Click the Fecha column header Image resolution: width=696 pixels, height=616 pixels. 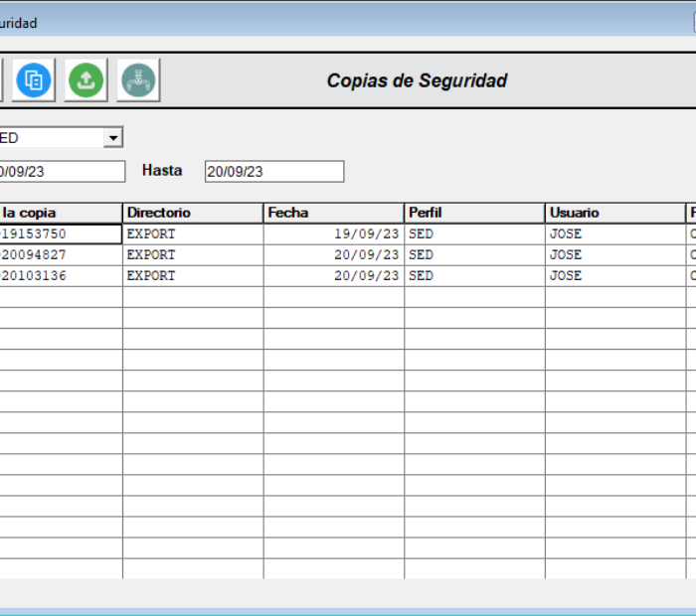point(333,213)
